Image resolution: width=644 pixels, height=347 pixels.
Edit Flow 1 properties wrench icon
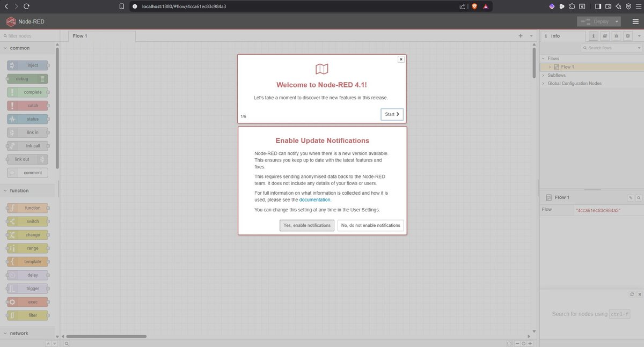[631, 198]
